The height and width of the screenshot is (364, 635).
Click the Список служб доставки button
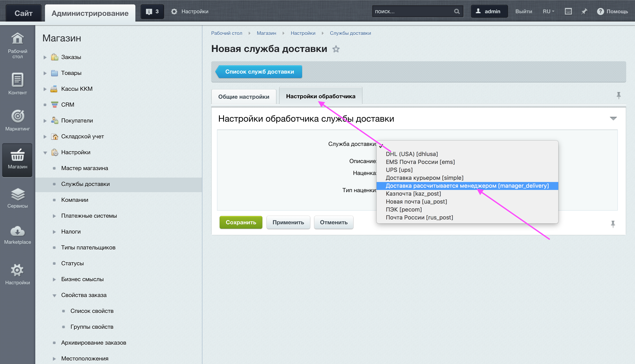coord(259,71)
